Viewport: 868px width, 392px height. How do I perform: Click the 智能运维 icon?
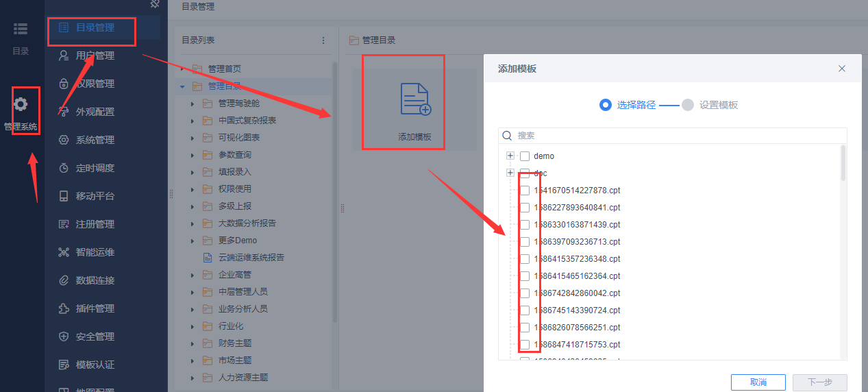[64, 252]
